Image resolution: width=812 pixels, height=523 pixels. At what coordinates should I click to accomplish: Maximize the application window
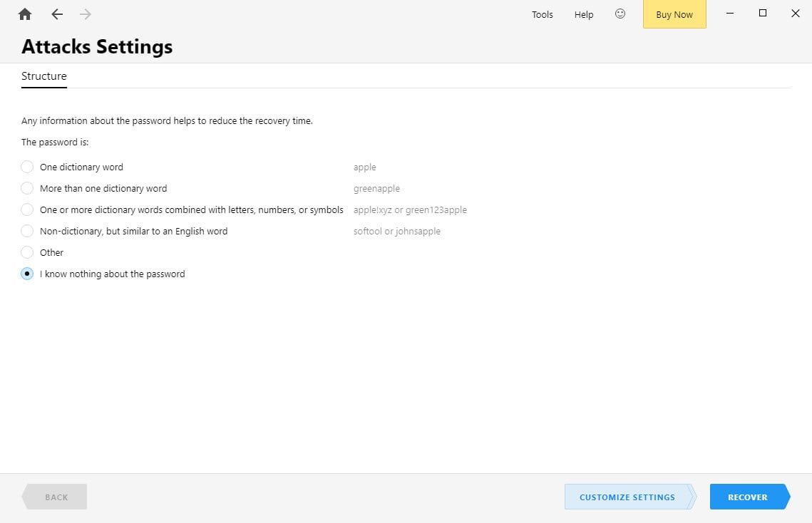[763, 14]
